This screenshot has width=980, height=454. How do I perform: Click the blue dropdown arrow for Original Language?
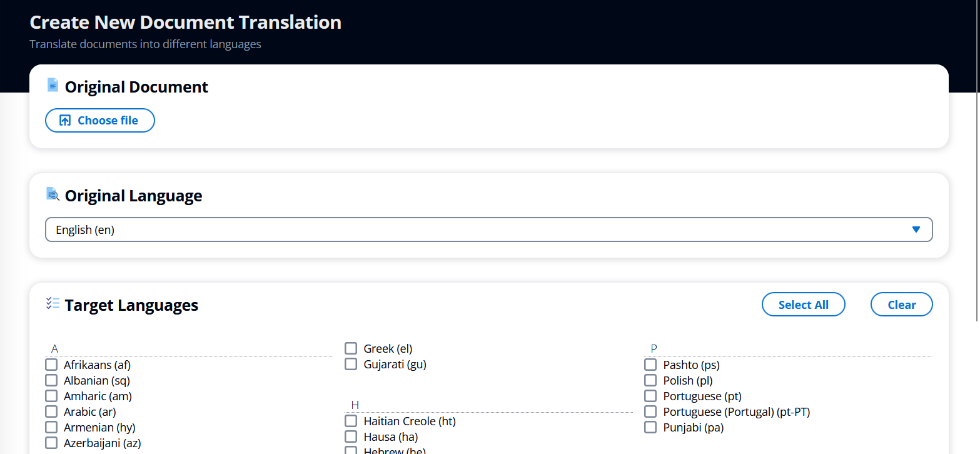916,230
